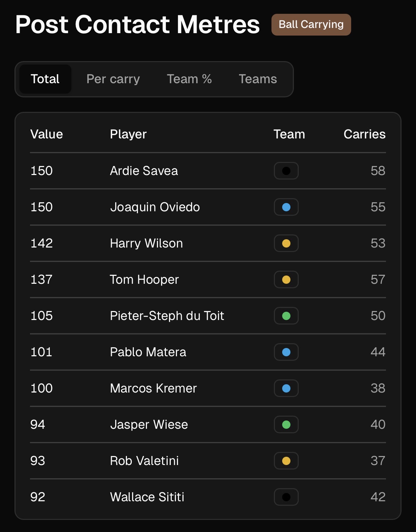Click the Ball Carrying category badge
Image resolution: width=416 pixels, height=532 pixels.
point(311,25)
